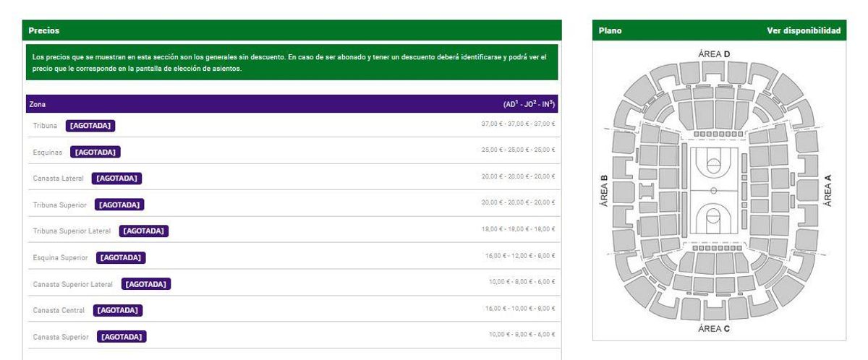Select Esquina Superior price 16,00 - 12,00 - 8,00
868x360 pixels.
[520, 256]
